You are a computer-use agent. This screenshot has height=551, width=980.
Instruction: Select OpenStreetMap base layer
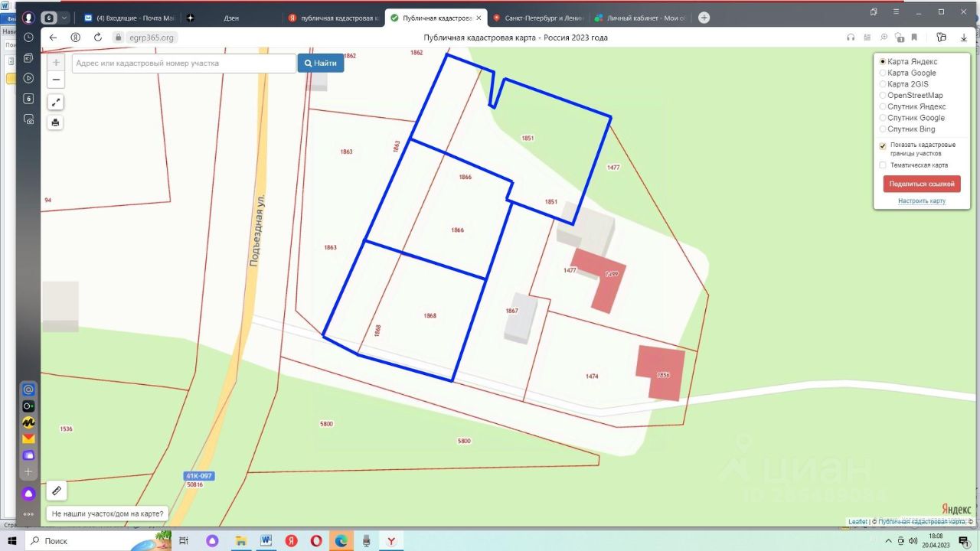pyautogui.click(x=883, y=96)
